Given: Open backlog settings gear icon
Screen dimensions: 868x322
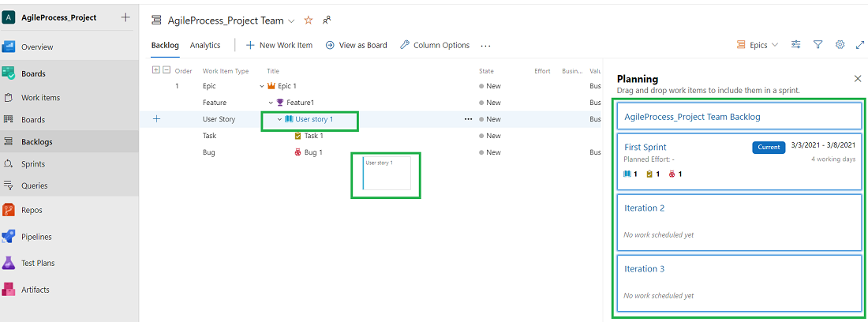Looking at the screenshot, I should (x=840, y=45).
